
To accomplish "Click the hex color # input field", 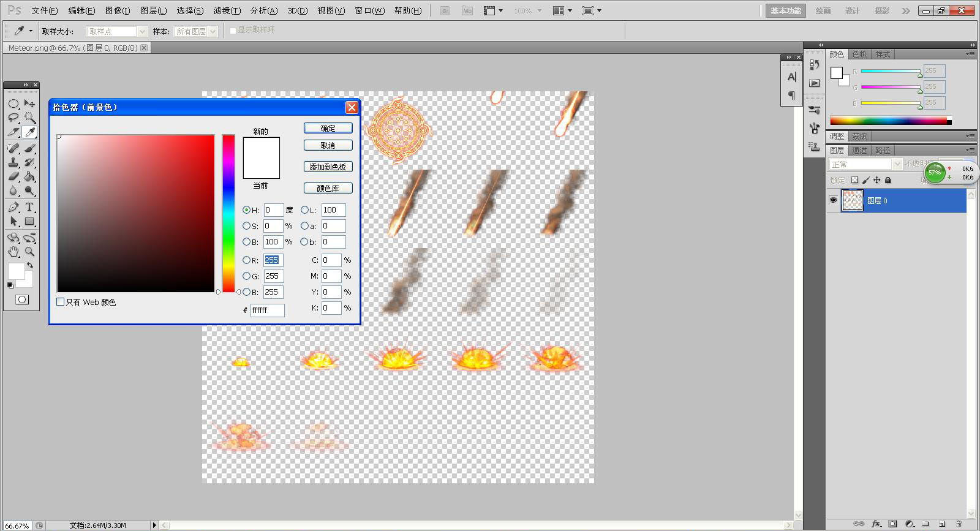I will click(268, 310).
